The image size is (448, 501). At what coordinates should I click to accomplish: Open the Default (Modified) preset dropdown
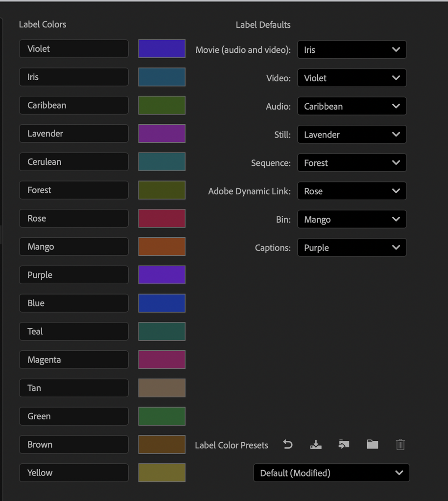tap(331, 473)
